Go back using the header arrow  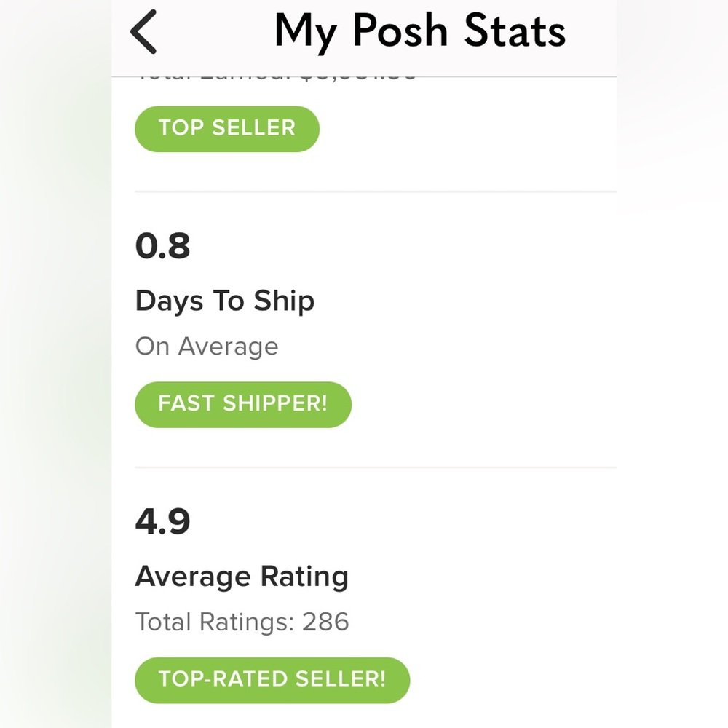pos(143,31)
